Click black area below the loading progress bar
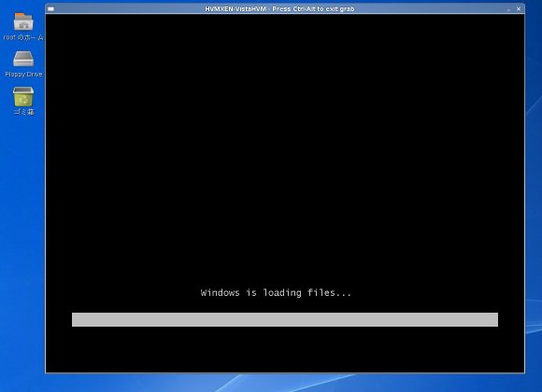The width and height of the screenshot is (542, 392). (285, 349)
